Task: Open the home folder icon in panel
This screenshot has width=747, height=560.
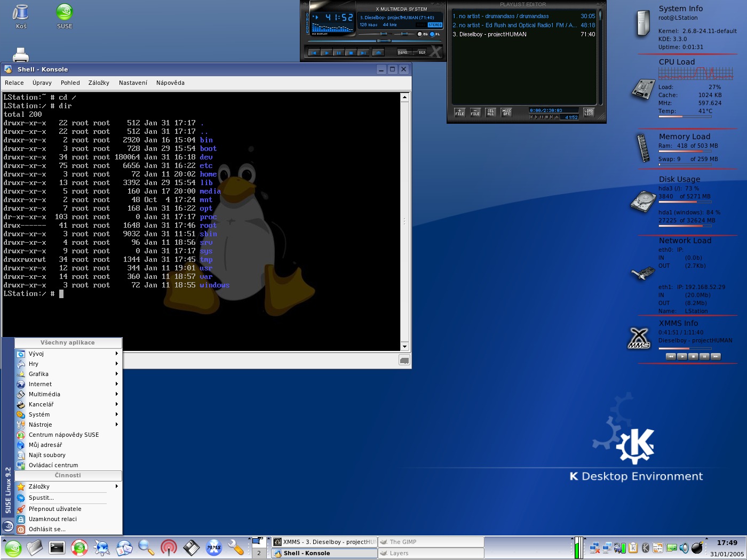Action: [x=35, y=548]
